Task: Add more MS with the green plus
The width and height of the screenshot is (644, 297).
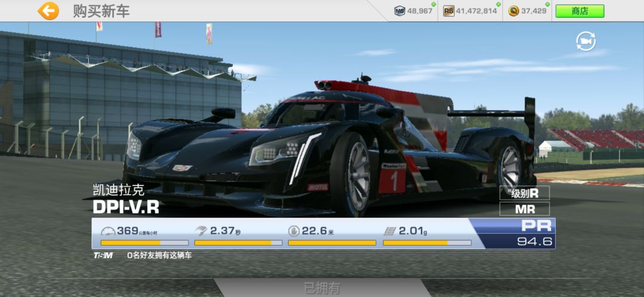Action: pyautogui.click(x=434, y=5)
